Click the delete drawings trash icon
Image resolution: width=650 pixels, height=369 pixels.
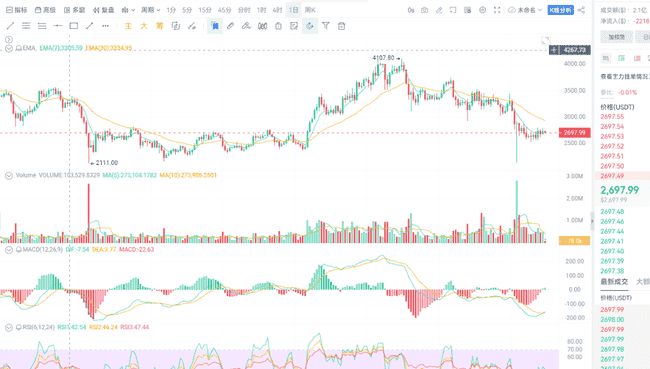tap(342, 26)
